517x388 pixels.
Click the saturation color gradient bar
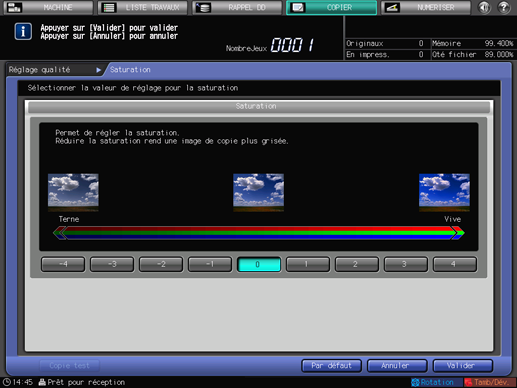click(x=259, y=233)
